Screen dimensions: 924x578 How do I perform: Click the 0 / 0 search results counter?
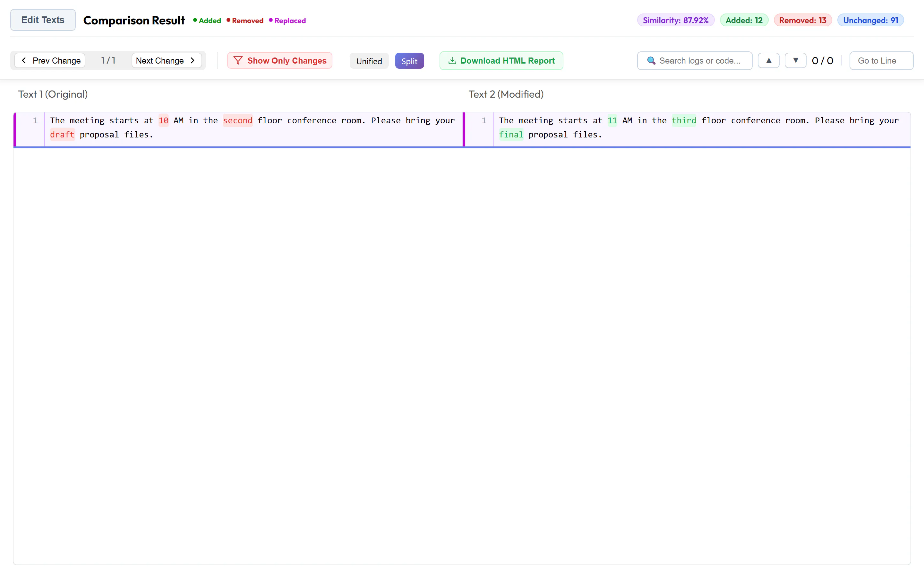tap(822, 61)
